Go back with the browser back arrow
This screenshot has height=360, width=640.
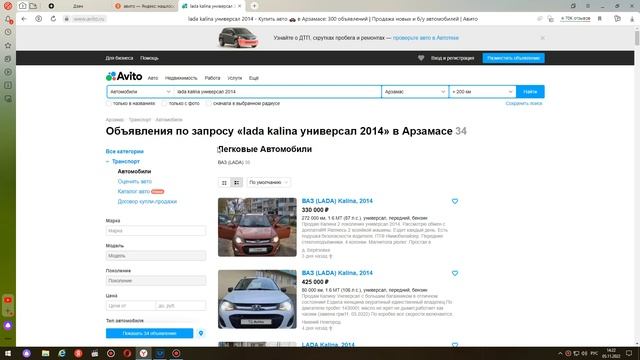click(24, 19)
